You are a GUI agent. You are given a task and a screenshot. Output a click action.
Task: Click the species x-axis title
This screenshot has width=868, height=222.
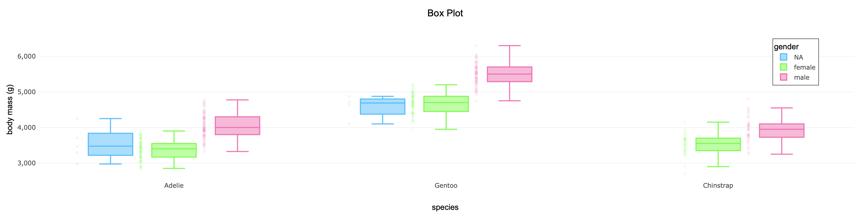pos(445,207)
